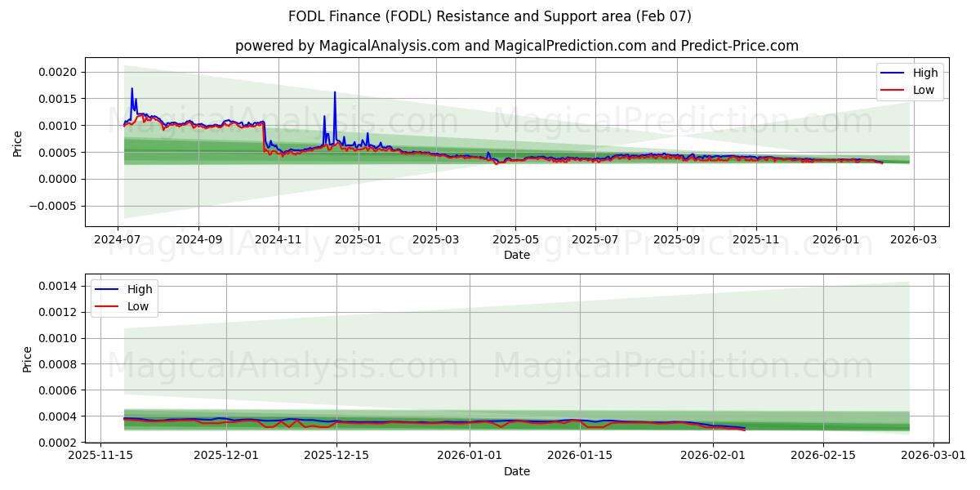Click the '2025-09' tick on top x-axis

(x=676, y=240)
